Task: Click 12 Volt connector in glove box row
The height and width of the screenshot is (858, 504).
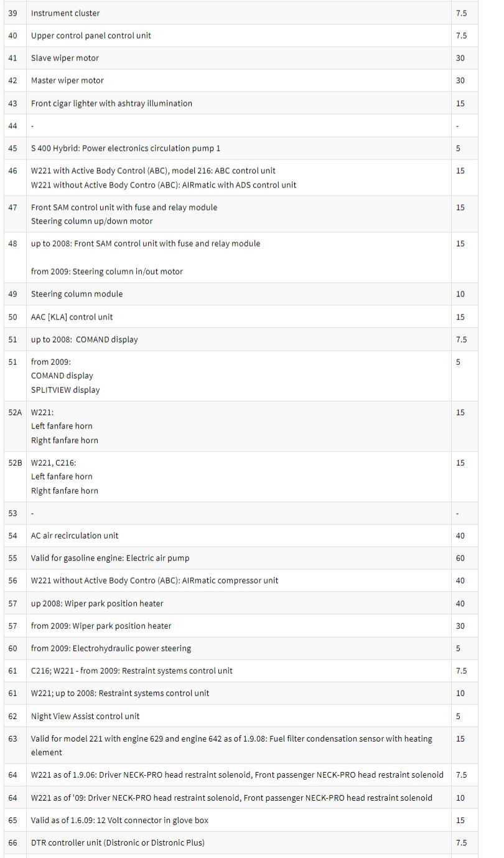Action: [241, 821]
